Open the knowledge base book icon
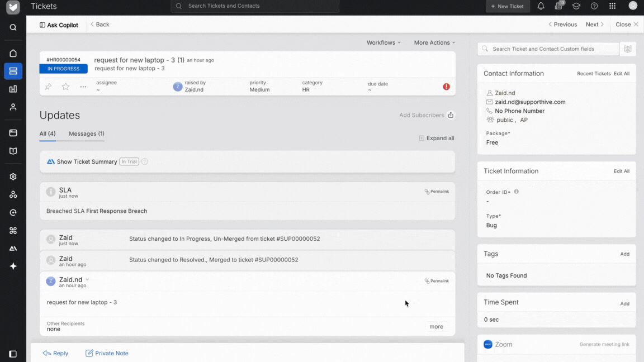 click(13, 151)
